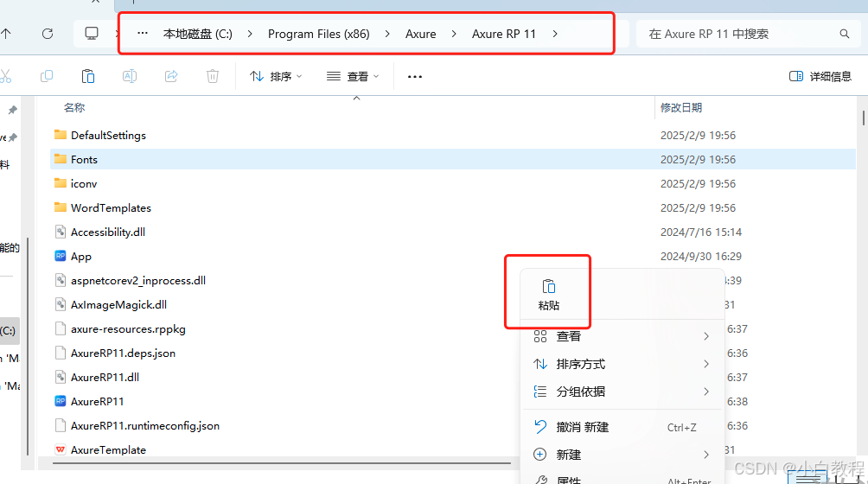Click the DefaultSettings folder icon

(61, 135)
